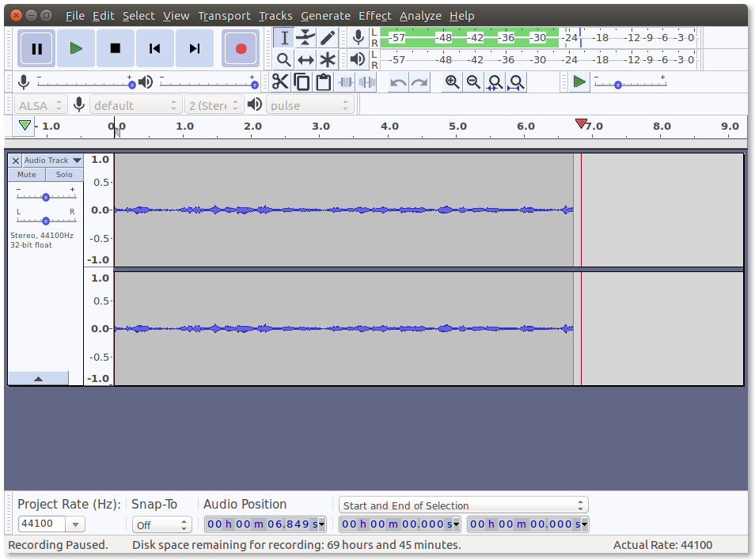The width and height of the screenshot is (755, 560).
Task: Open Start and End of Selection dropdown
Action: tap(463, 505)
